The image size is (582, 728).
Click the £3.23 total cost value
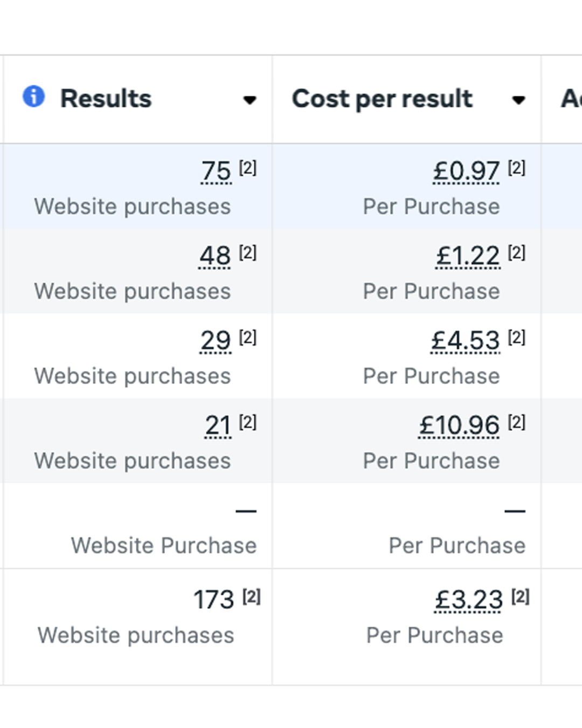pyautogui.click(x=469, y=600)
